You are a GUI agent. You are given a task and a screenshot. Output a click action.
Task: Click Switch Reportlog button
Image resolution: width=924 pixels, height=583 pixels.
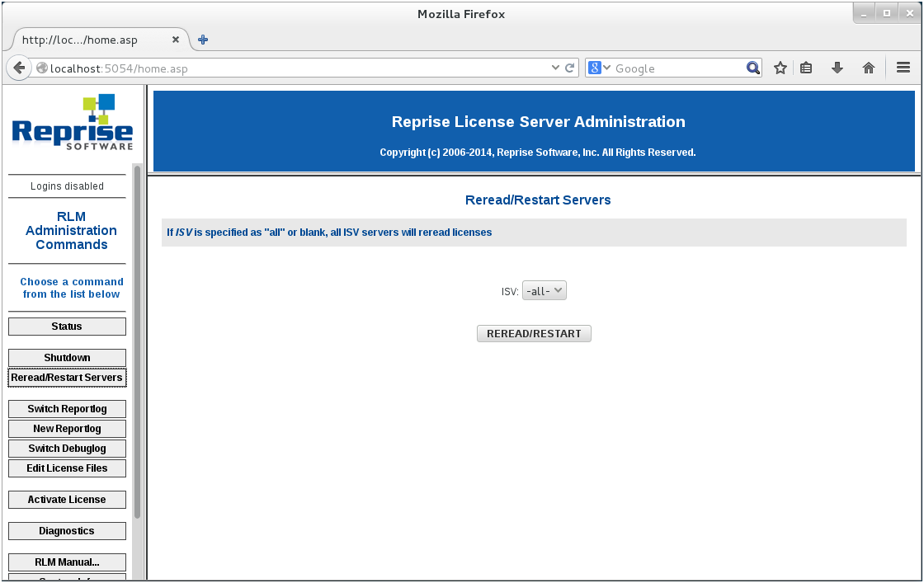(x=67, y=409)
